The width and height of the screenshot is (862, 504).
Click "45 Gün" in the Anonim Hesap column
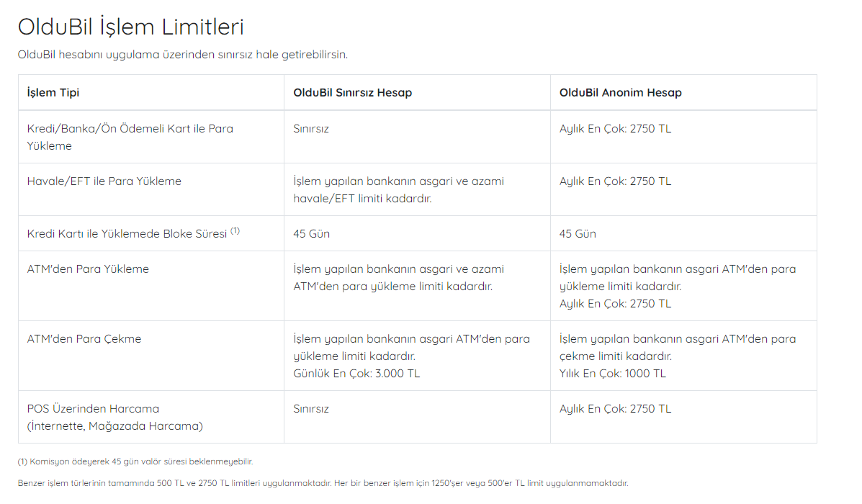(578, 234)
